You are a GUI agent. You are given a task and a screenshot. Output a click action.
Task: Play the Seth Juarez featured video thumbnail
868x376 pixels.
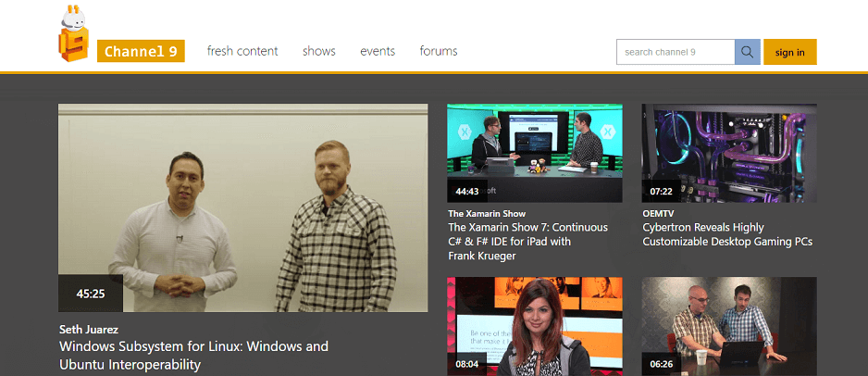click(x=243, y=207)
